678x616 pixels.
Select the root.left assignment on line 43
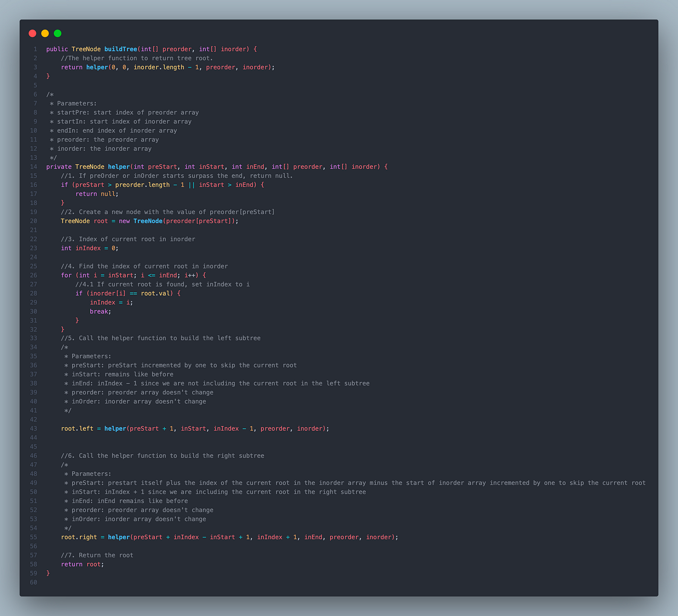(x=77, y=429)
